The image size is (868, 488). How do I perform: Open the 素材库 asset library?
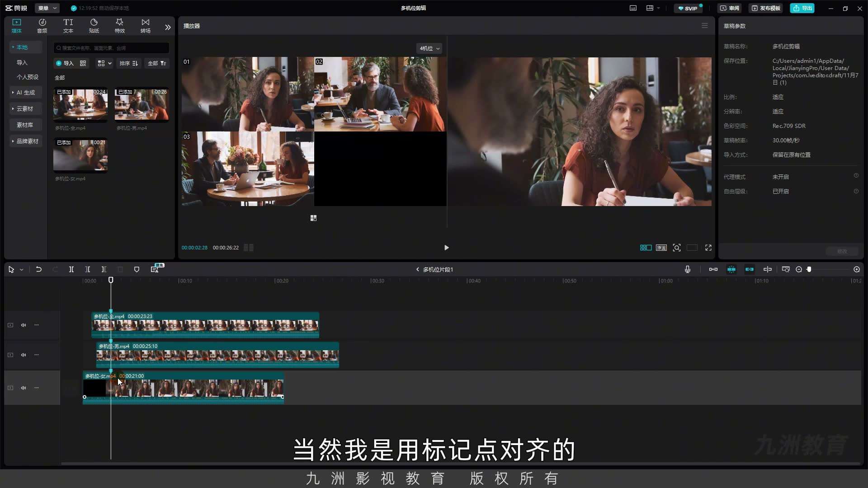(x=26, y=125)
